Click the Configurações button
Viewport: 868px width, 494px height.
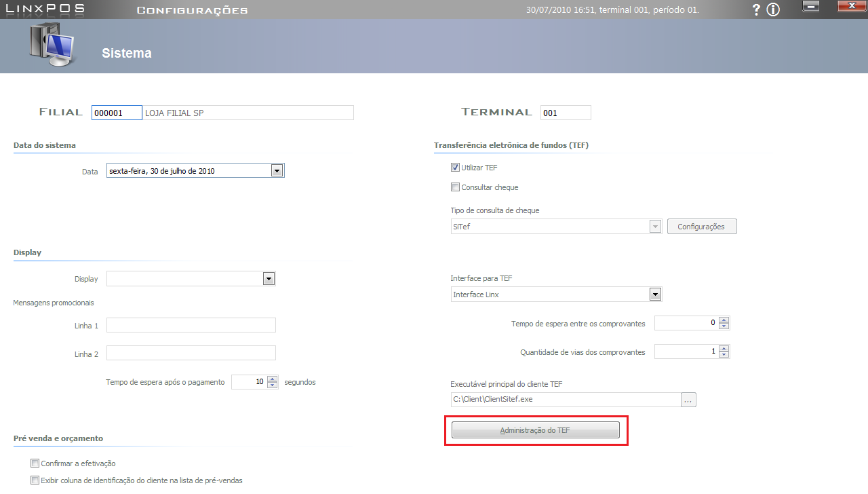[702, 227]
